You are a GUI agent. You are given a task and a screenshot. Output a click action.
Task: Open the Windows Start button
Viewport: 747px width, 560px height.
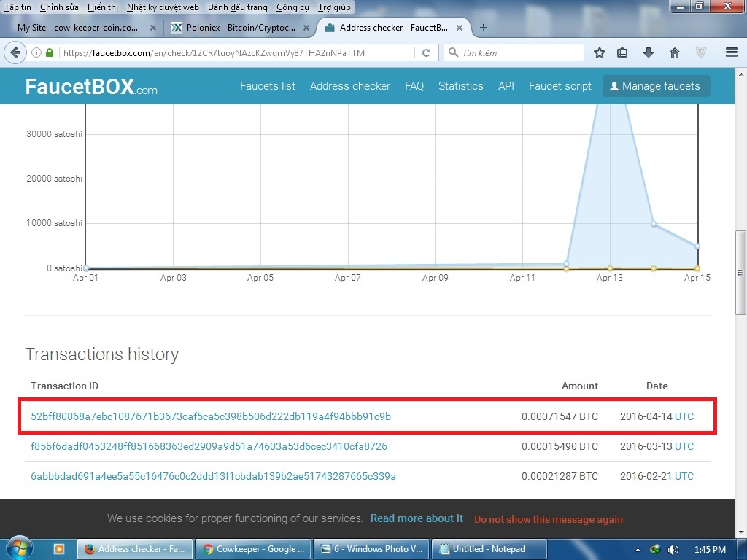point(18,548)
